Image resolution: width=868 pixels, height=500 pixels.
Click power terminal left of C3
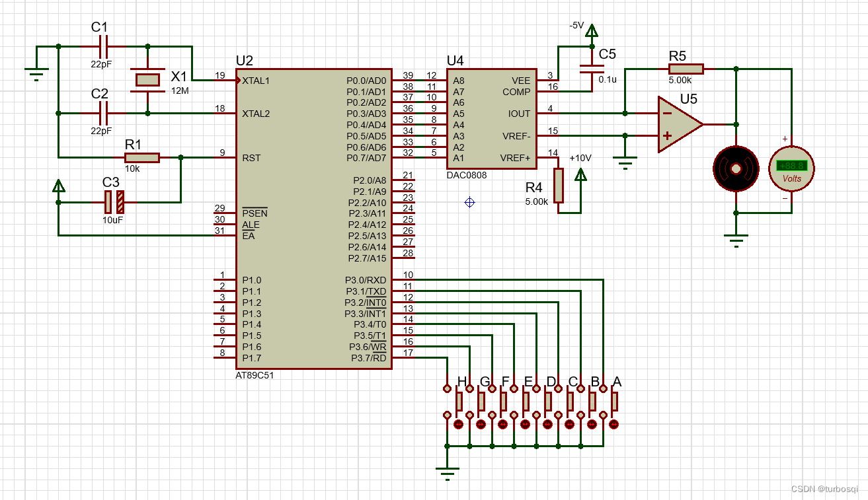tap(59, 186)
